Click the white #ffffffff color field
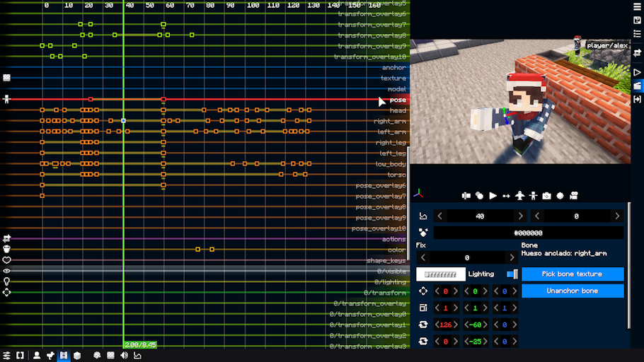This screenshot has height=362, width=644. tap(440, 274)
